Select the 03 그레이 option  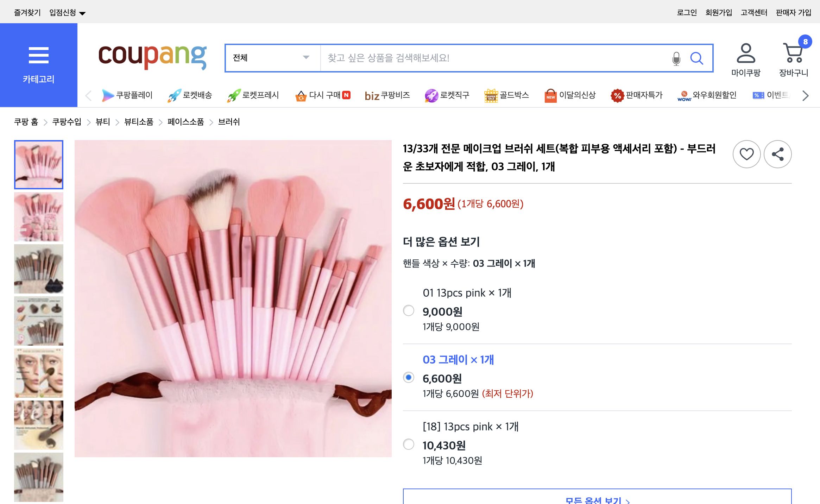(409, 378)
